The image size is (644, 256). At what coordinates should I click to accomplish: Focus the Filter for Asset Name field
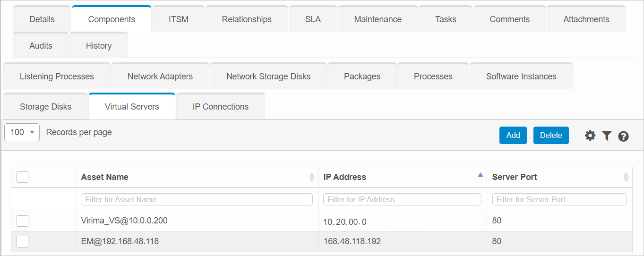point(197,199)
